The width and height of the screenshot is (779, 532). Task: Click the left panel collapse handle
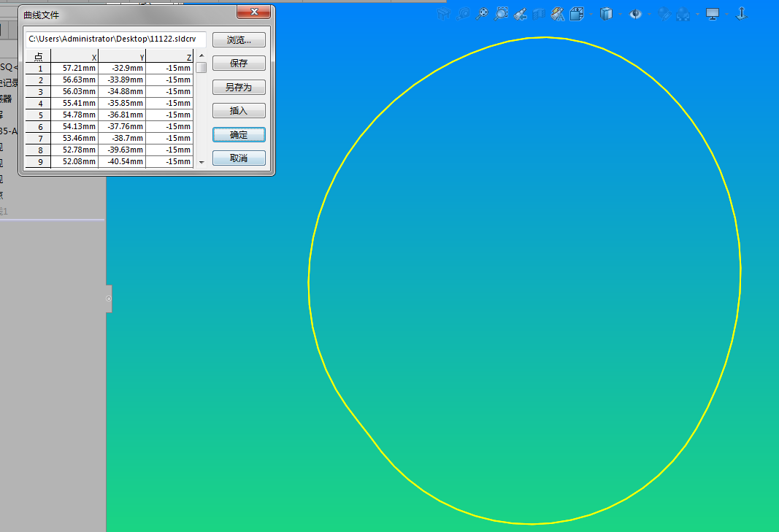coord(108,298)
